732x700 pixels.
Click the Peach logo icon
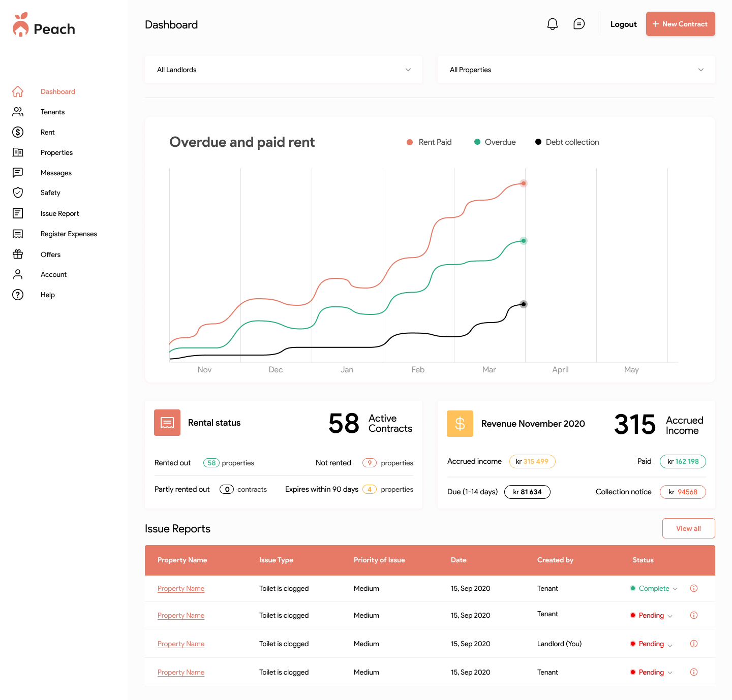coord(21,25)
